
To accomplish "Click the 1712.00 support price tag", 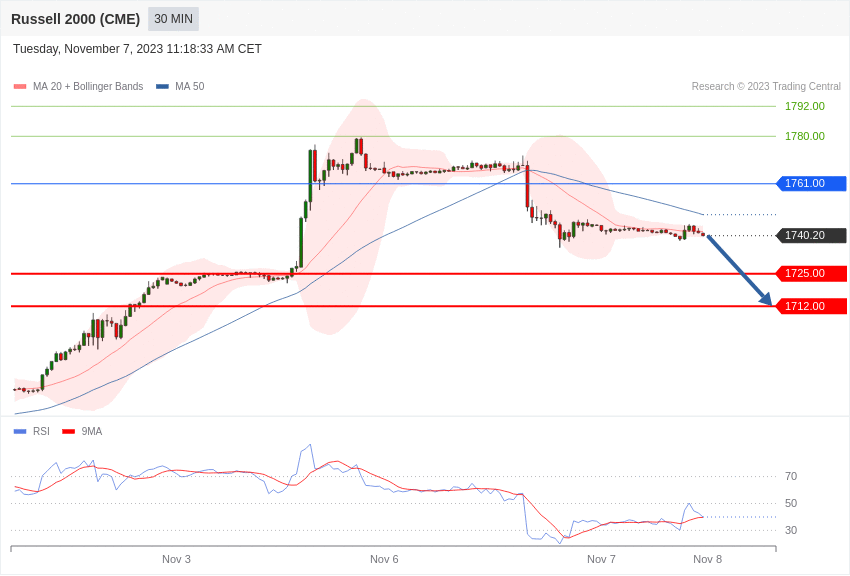I will 812,306.
